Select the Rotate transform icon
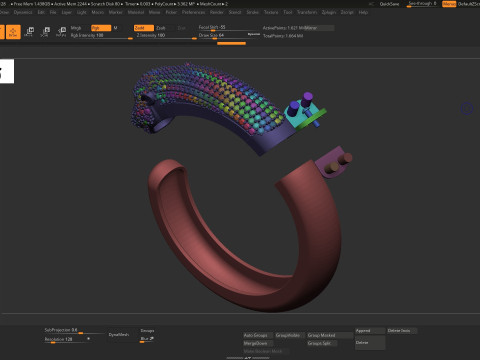This screenshot has width=480, height=360. tap(61, 32)
